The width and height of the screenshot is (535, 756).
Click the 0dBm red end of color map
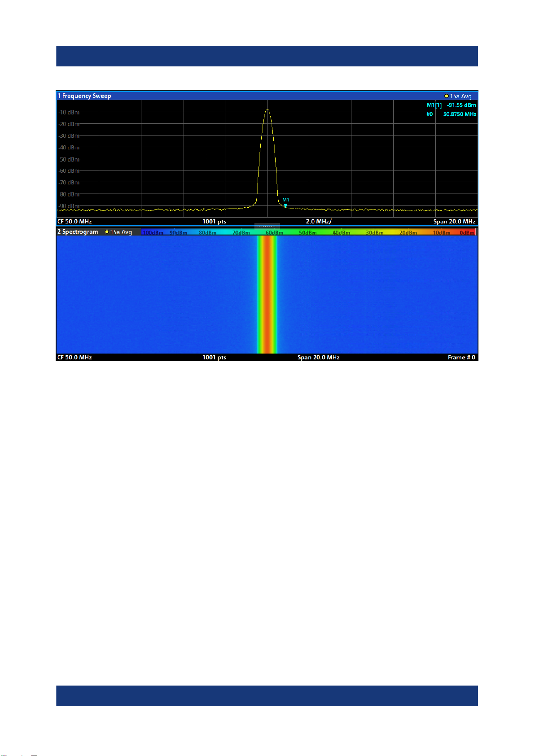coord(468,232)
